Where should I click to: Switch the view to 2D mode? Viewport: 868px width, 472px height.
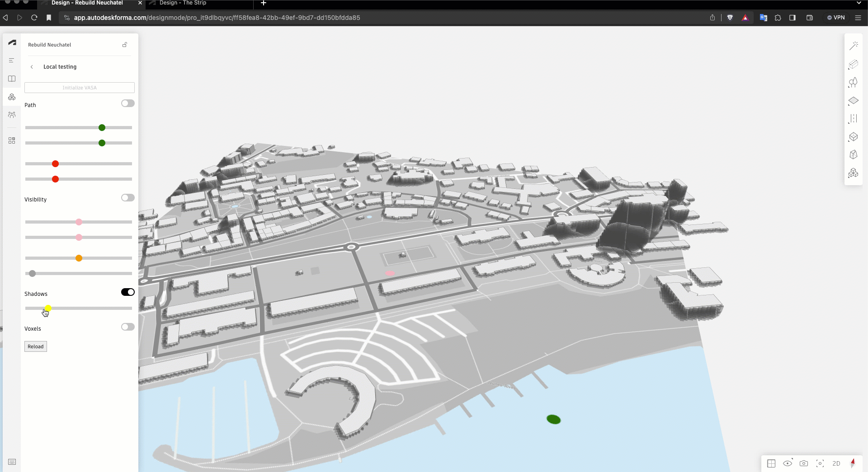(836, 463)
